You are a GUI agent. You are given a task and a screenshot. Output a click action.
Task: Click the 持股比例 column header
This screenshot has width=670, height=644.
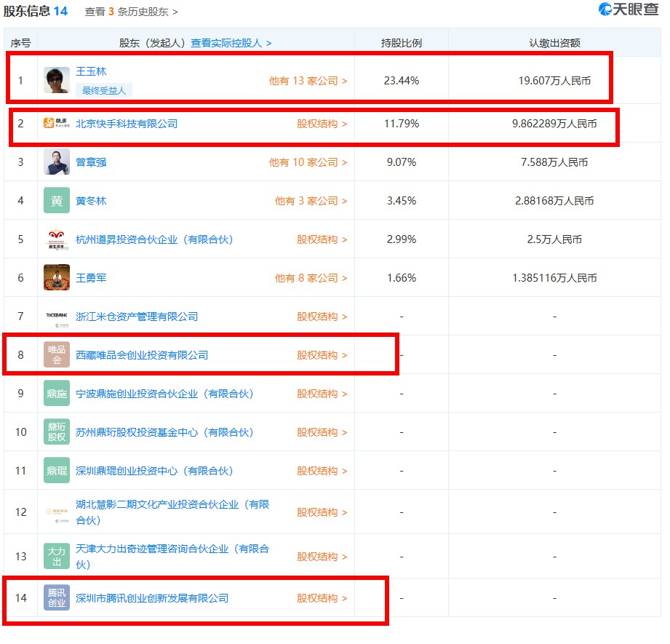tap(402, 43)
